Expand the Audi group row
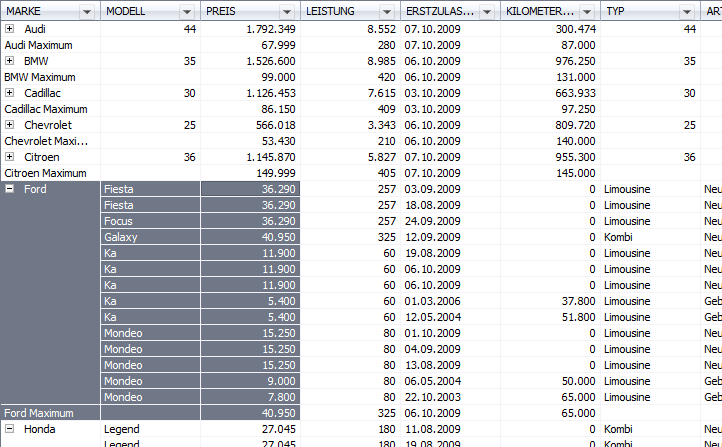Viewport: 722px width, 447px height. tap(9, 29)
